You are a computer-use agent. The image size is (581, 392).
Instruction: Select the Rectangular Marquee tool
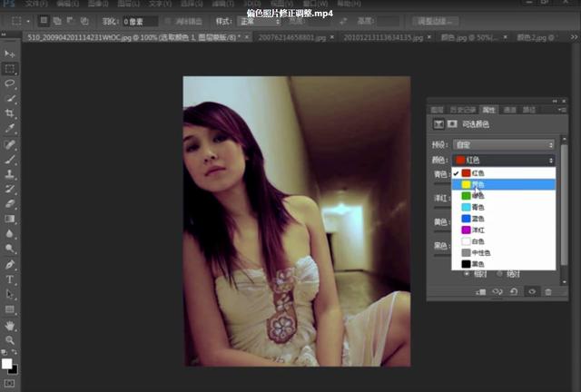(x=10, y=68)
